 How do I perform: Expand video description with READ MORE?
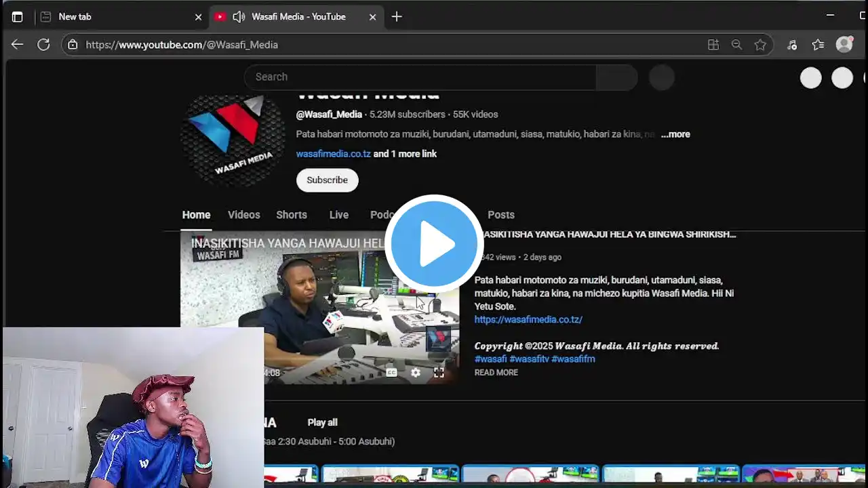[496, 373]
